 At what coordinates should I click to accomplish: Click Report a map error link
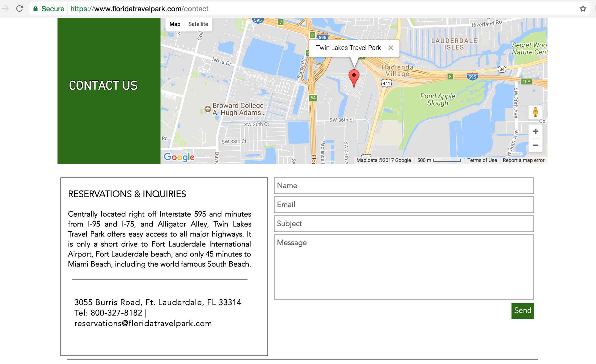tap(523, 160)
